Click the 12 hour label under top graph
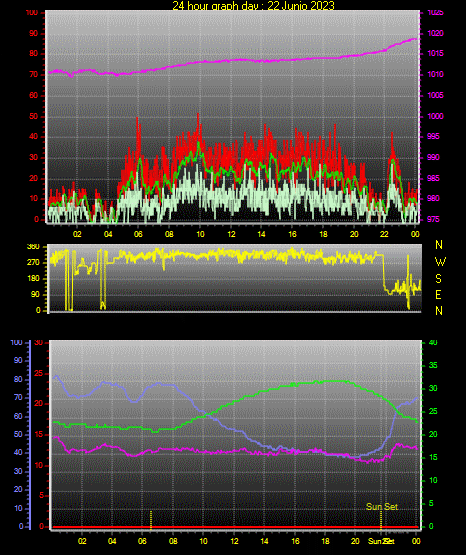 (x=231, y=234)
